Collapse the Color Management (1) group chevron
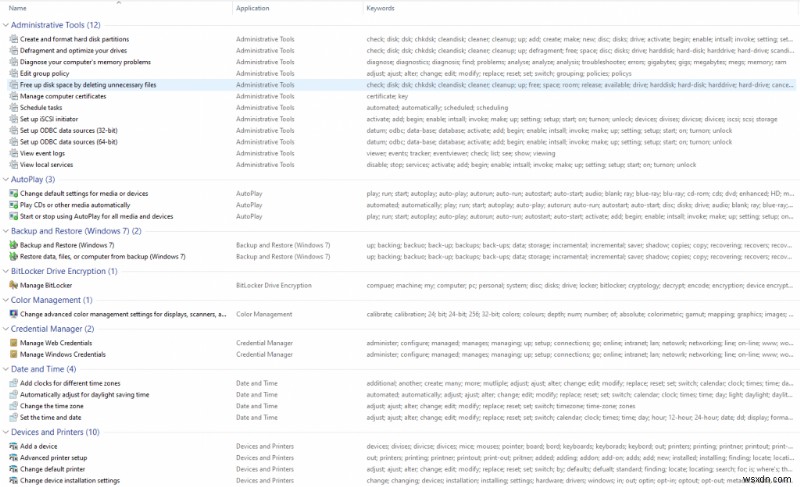800x487 pixels. point(6,300)
